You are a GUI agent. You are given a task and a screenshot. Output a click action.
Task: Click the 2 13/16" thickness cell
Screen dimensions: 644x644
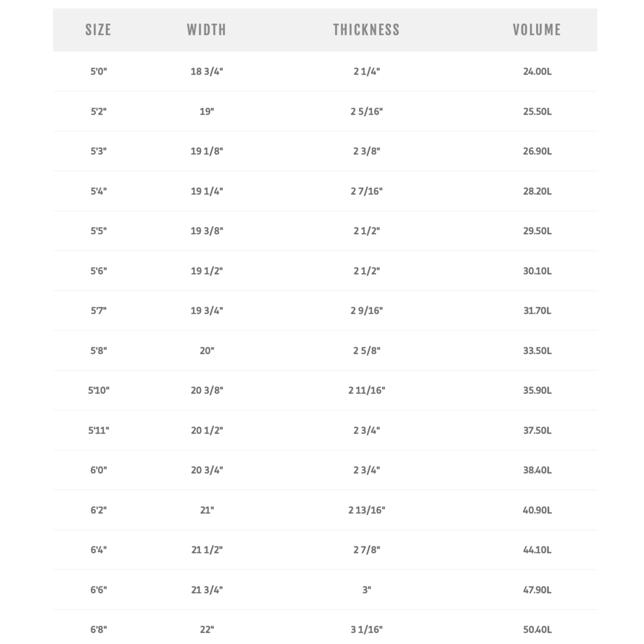[366, 510]
